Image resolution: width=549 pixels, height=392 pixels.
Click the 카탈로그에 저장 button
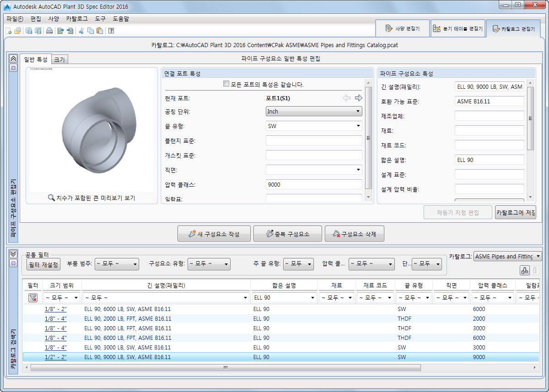point(516,213)
